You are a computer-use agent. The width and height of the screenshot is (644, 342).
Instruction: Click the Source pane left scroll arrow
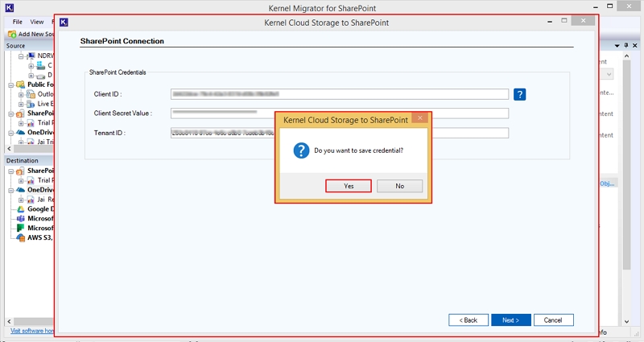coord(10,149)
